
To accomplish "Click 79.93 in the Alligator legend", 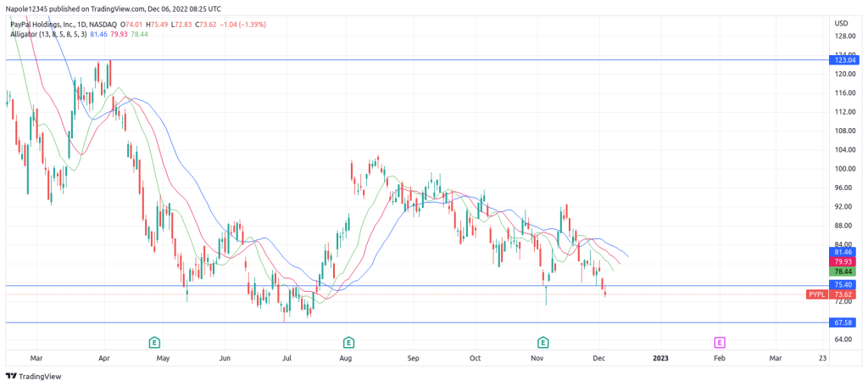I will pyautogui.click(x=120, y=34).
